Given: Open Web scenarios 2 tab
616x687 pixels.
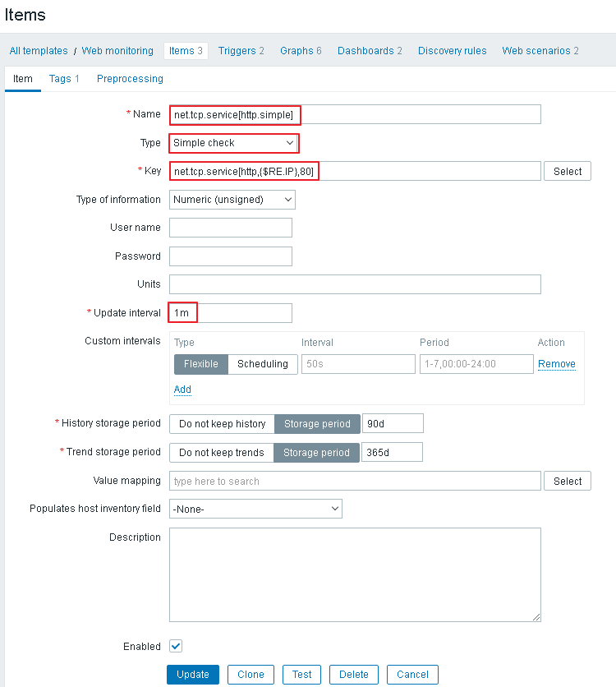Looking at the screenshot, I should click(x=540, y=51).
